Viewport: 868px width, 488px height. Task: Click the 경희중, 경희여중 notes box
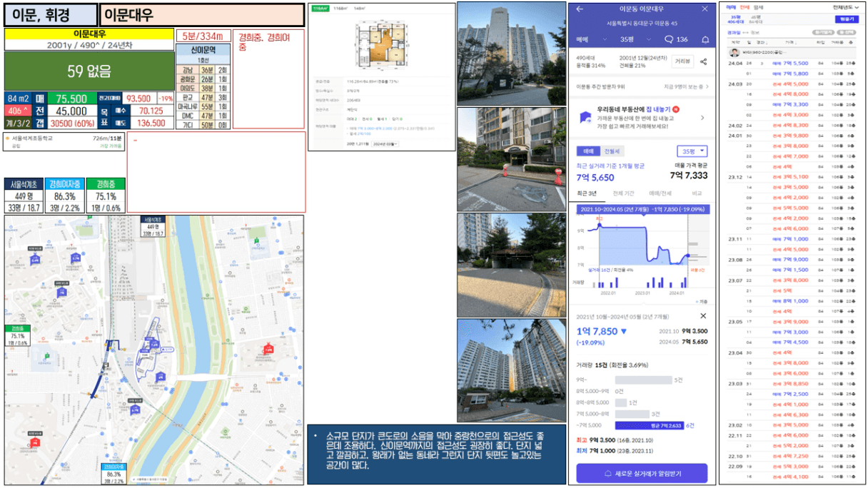pyautogui.click(x=268, y=78)
